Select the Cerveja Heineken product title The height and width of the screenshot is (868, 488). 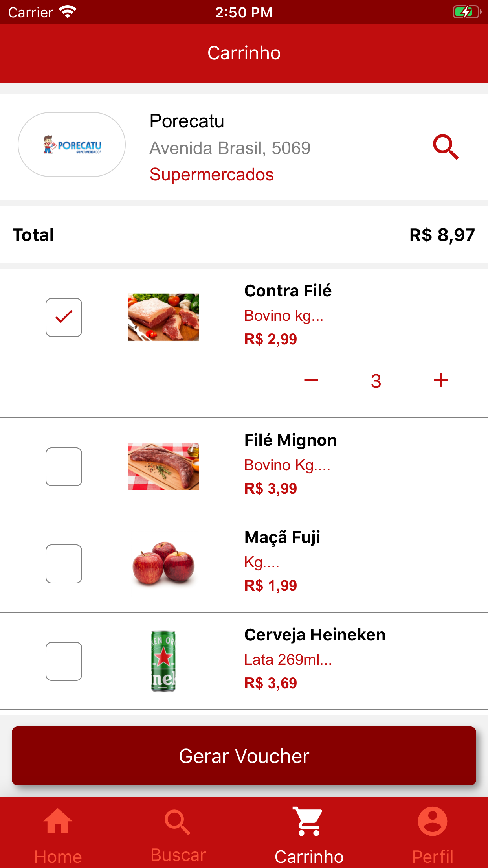[x=315, y=635]
